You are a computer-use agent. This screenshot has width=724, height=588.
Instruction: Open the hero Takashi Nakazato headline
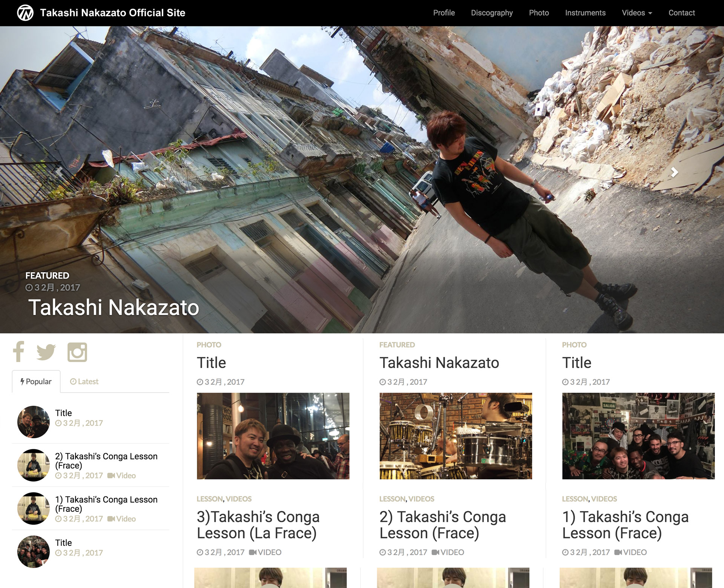(114, 307)
